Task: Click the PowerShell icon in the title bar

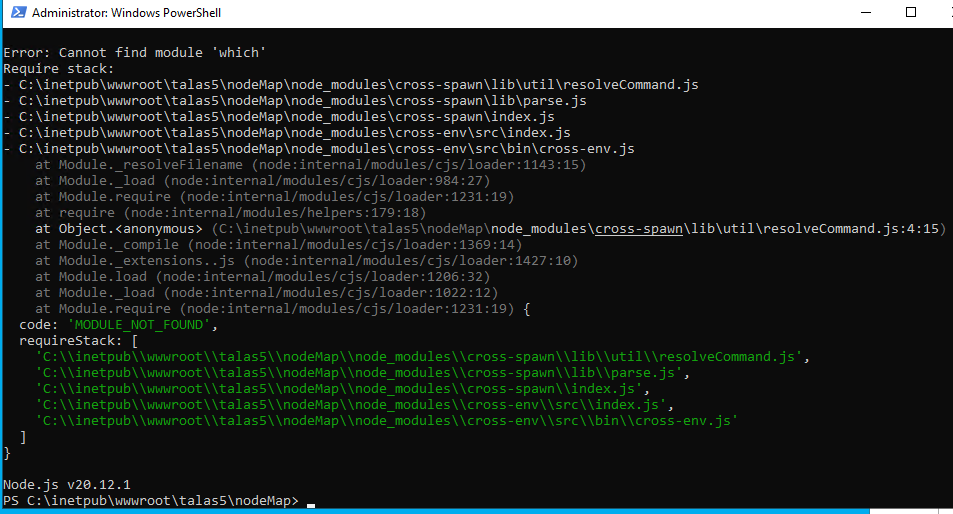Action: 15,13
